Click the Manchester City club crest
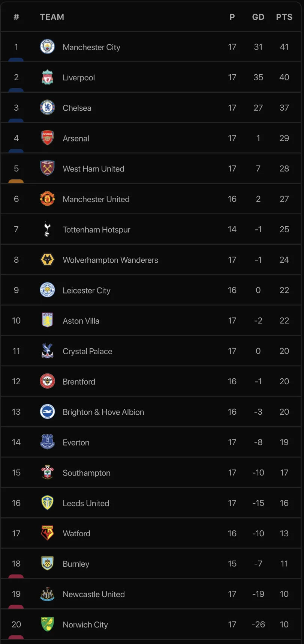Image resolution: width=304 pixels, height=644 pixels. [x=47, y=47]
